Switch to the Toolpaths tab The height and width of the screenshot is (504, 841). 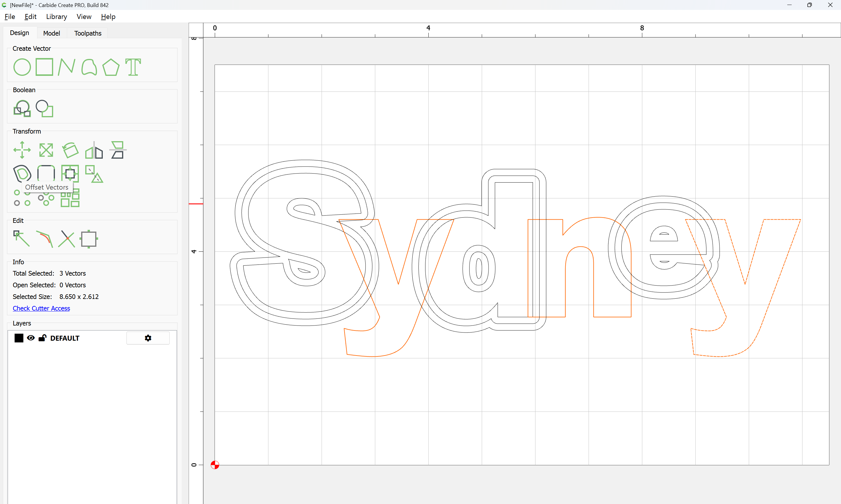pyautogui.click(x=88, y=33)
